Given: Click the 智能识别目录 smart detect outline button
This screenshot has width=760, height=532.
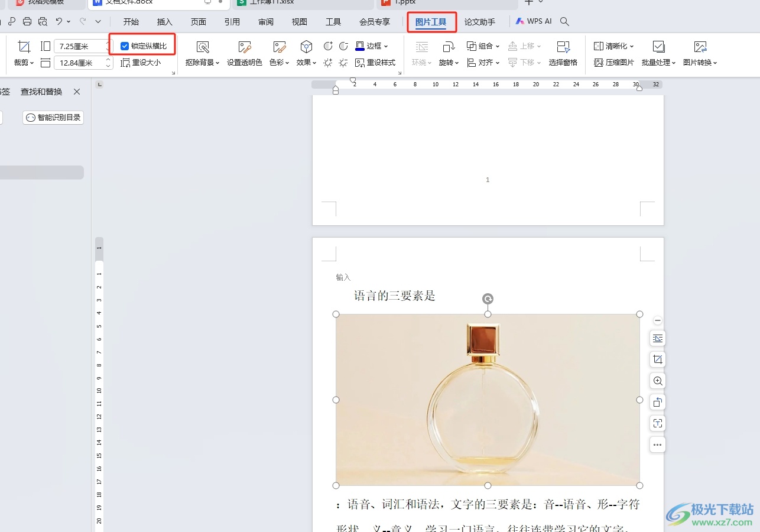Looking at the screenshot, I should [x=53, y=118].
